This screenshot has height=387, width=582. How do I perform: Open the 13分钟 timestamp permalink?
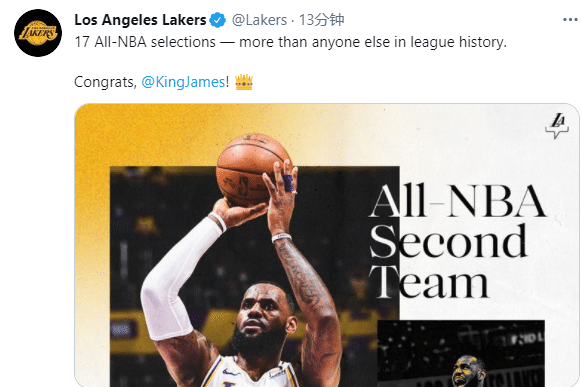point(322,20)
